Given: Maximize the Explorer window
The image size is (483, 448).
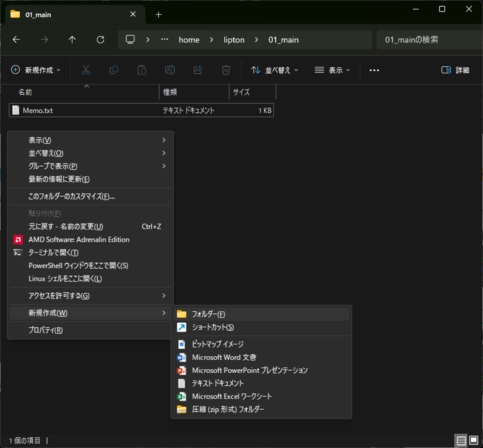Looking at the screenshot, I should [x=442, y=9].
